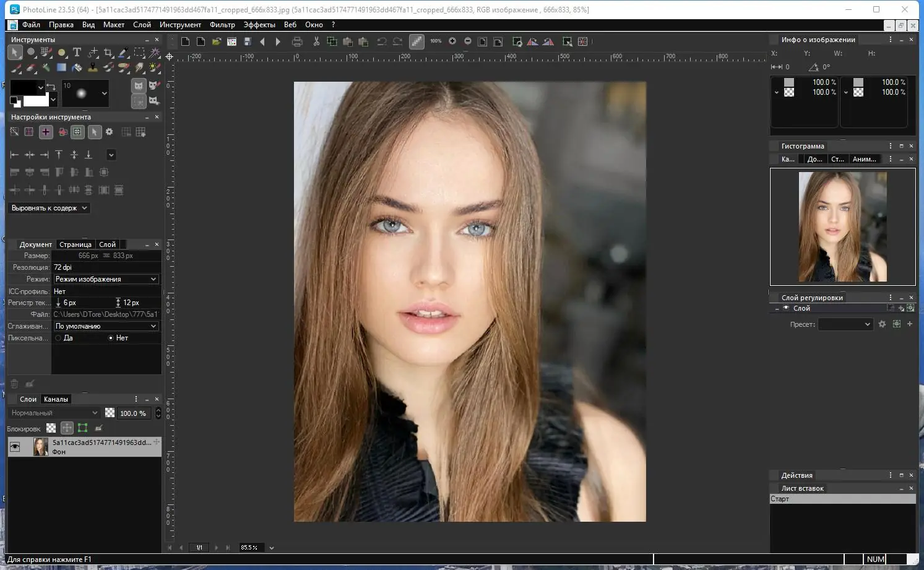924x570 pixels.
Task: Click the Zoom In plus icon
Action: pos(452,41)
